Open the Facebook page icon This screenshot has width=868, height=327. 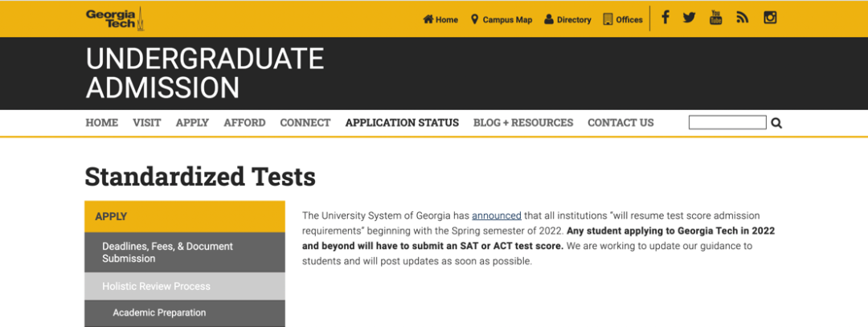pos(665,18)
